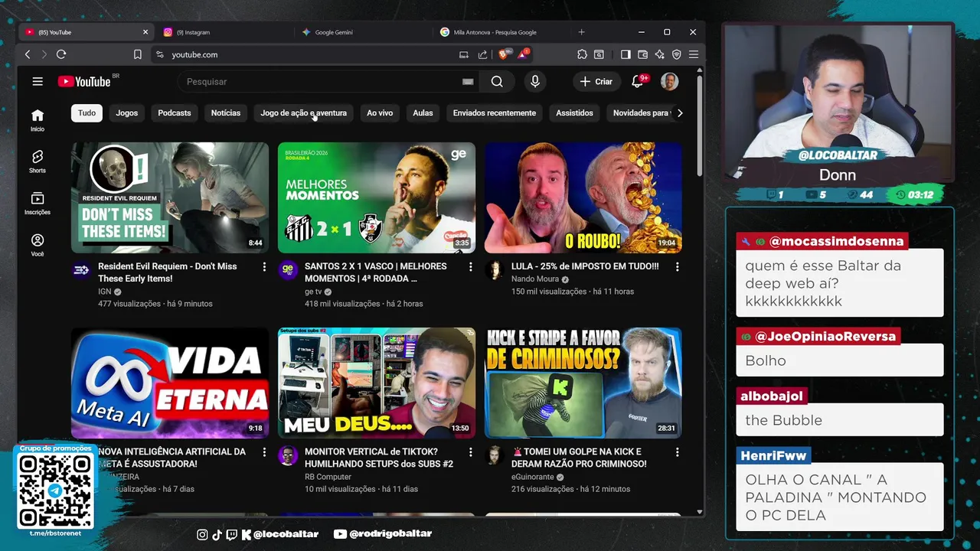Bookmark this page
Screen dimensions: 980x551
pyautogui.click(x=138, y=54)
